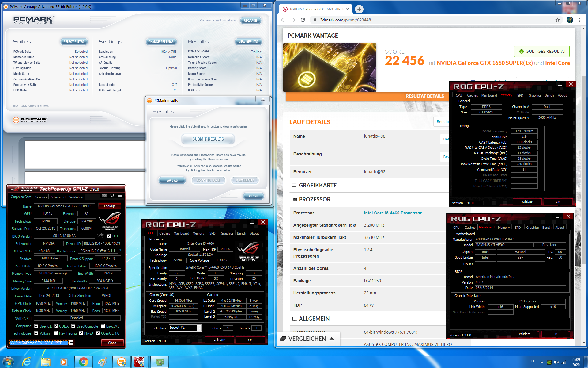Go back using Chrome's back arrow
This screenshot has width=588, height=368.
coord(283,20)
